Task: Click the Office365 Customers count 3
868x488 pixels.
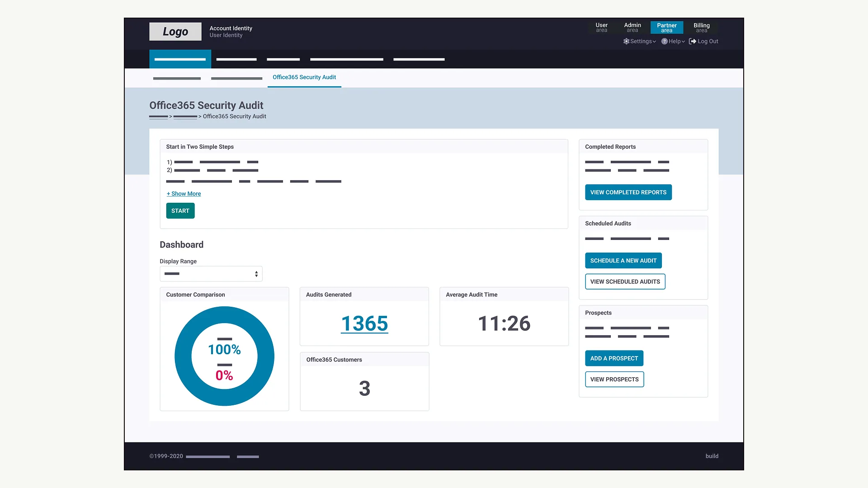Action: (x=364, y=389)
